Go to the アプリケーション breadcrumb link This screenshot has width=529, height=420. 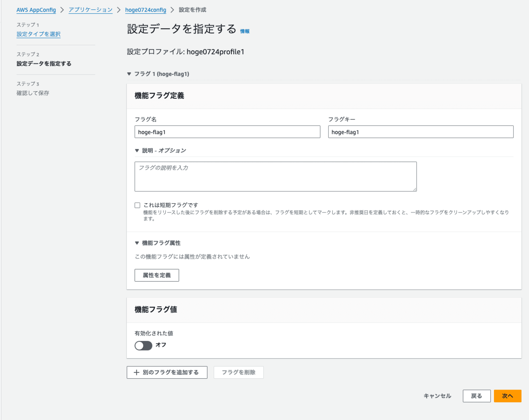coord(90,10)
